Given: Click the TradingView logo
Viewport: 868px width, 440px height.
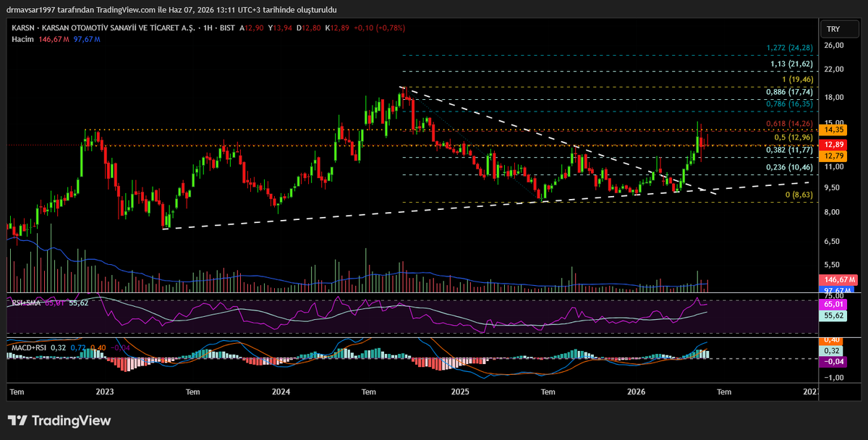Looking at the screenshot, I should [x=59, y=420].
